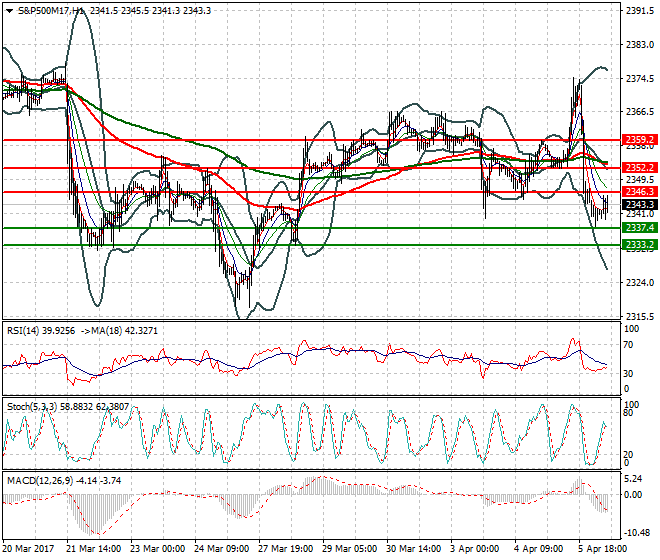This screenshot has width=660, height=560.
Task: Click the 20 Mar 2017 date label
Action: (28, 548)
